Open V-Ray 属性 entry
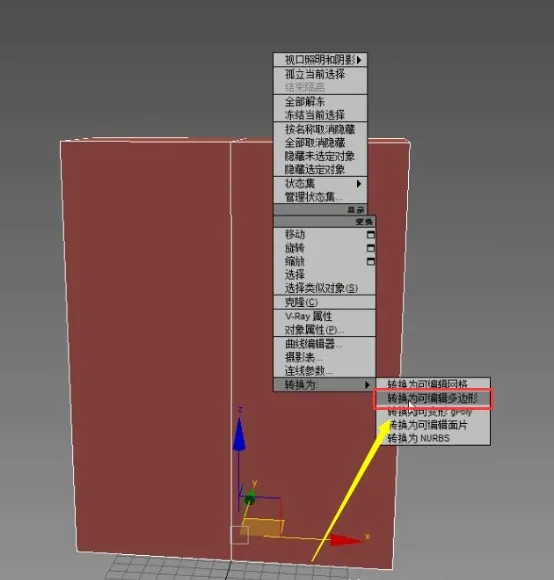The image size is (554, 580). point(324,316)
